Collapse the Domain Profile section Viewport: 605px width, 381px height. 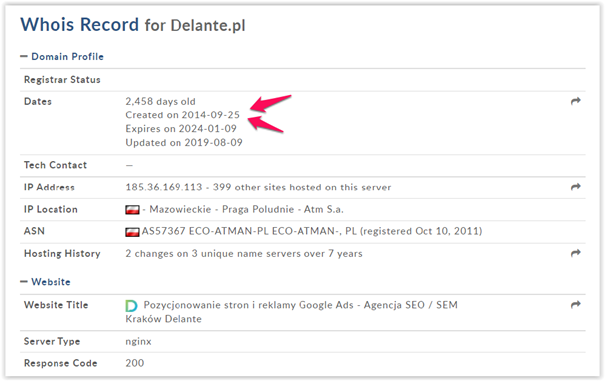62,57
